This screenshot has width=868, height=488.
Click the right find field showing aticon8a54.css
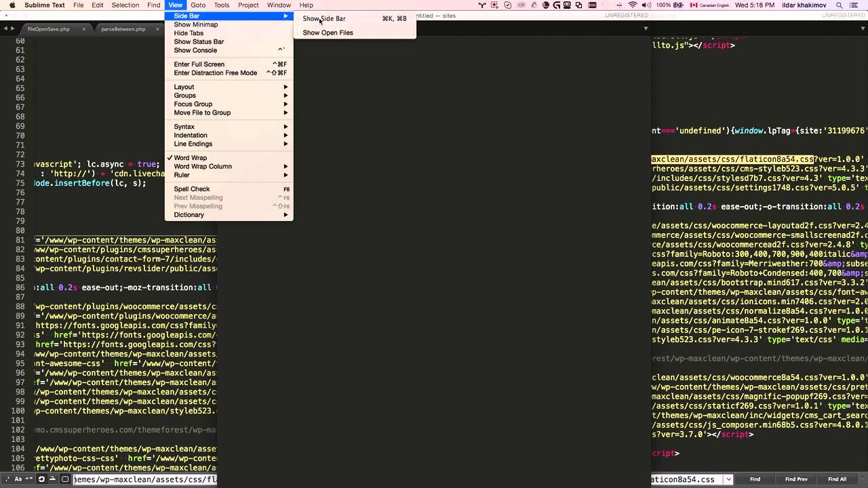pos(686,479)
